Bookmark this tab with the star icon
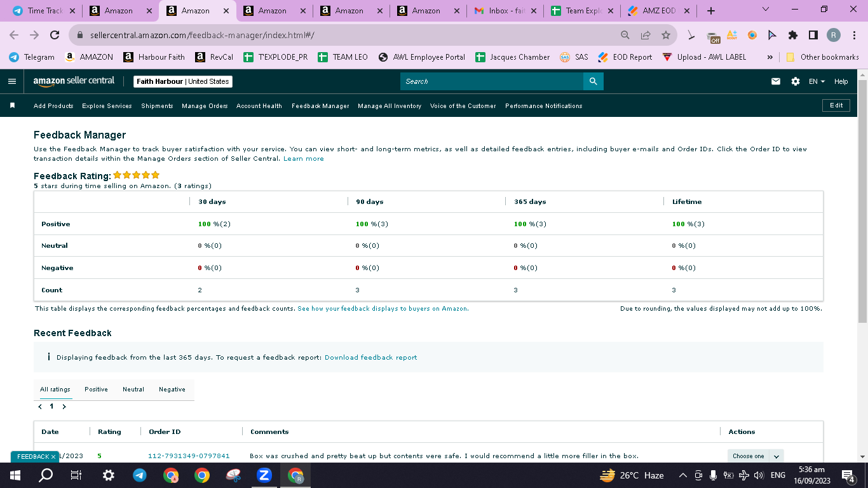This screenshot has height=488, width=868. 666,35
